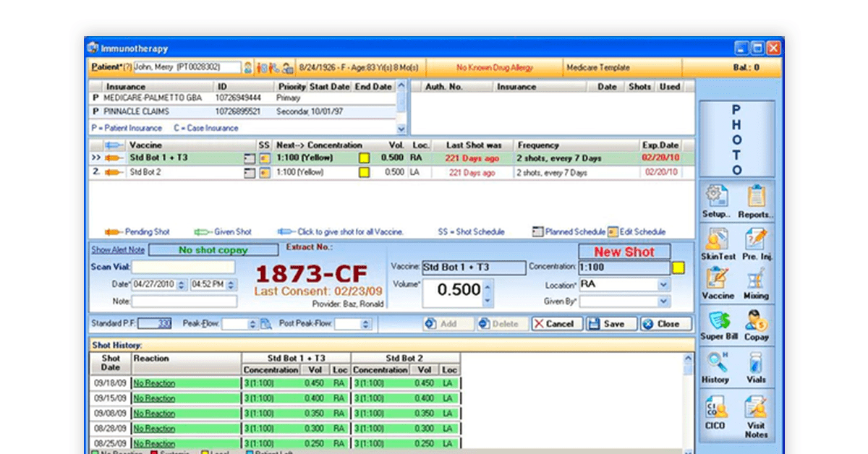Click the yellow swatch beside Concentration field
Image resolution: width=868 pixels, height=454 pixels.
(678, 267)
